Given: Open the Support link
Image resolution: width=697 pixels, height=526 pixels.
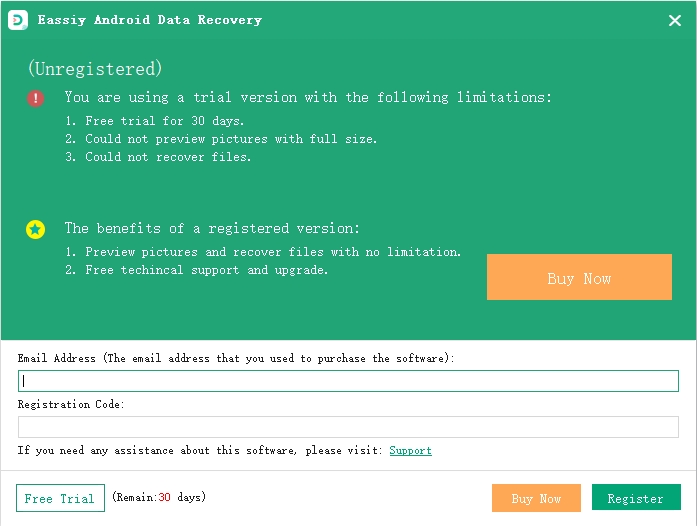Looking at the screenshot, I should click(x=410, y=450).
